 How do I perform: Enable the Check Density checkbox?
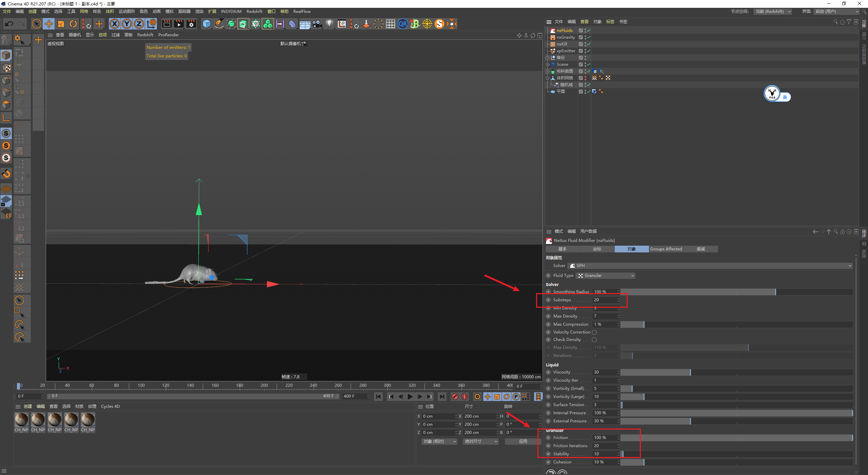point(594,340)
